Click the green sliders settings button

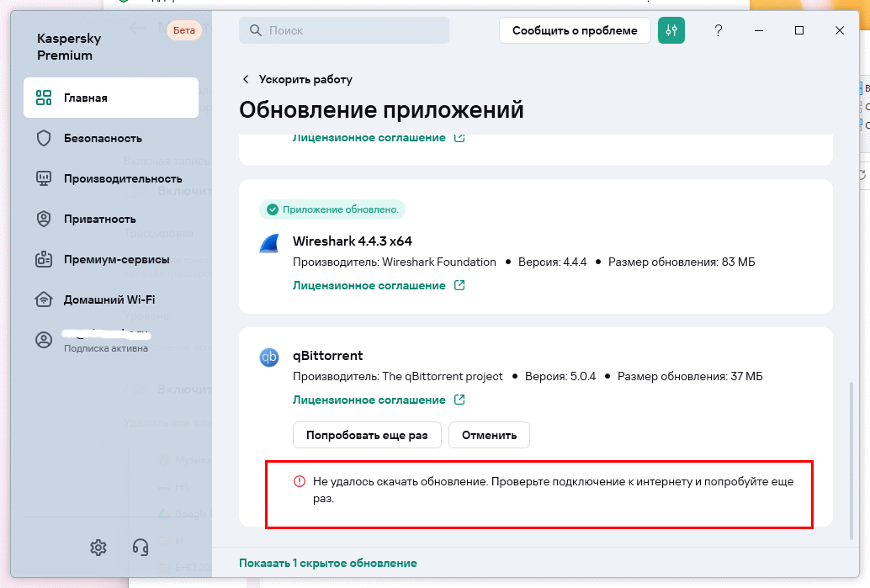(x=671, y=30)
